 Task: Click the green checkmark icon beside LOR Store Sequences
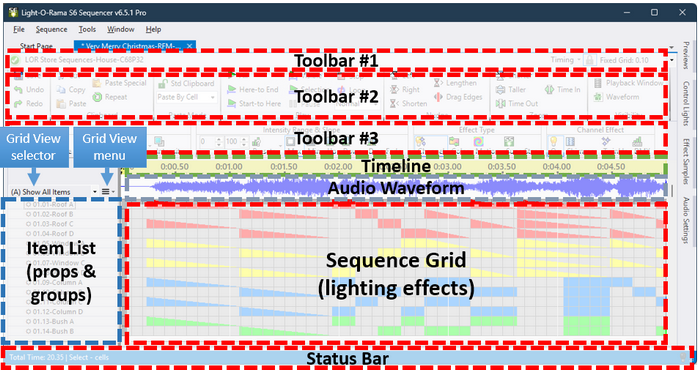(15, 60)
